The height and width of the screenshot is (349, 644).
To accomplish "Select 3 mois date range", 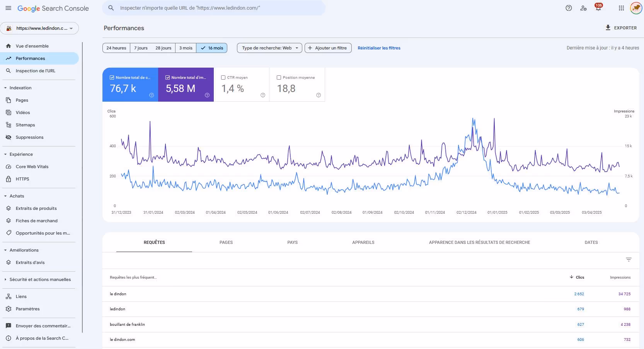I will tap(186, 48).
